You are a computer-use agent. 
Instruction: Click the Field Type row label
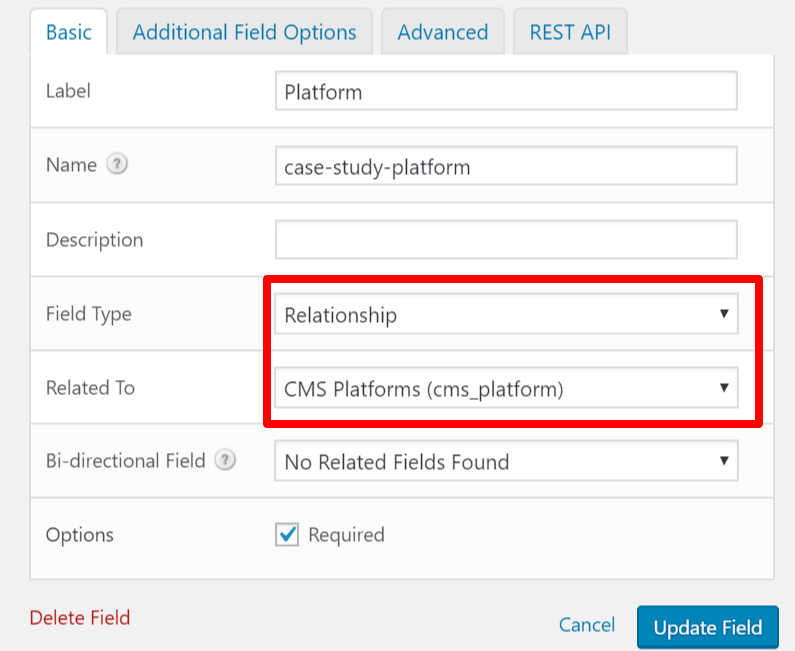tap(89, 314)
